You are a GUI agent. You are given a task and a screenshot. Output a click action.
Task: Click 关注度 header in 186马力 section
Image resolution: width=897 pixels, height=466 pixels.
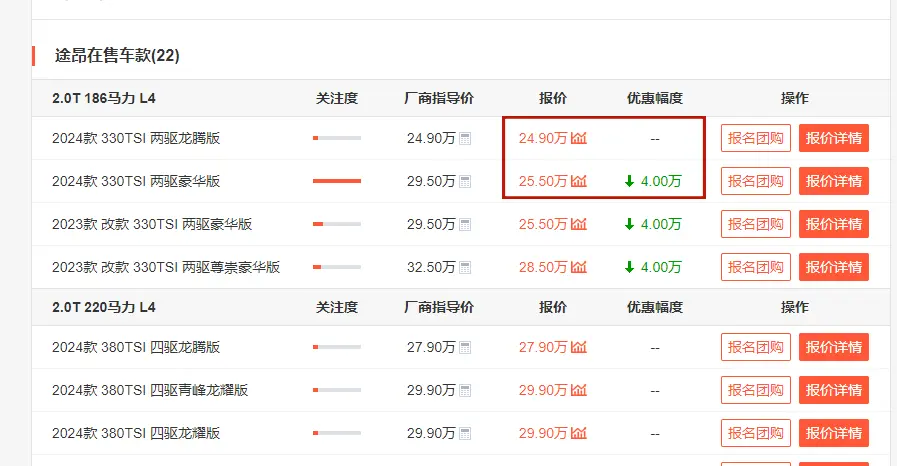pyautogui.click(x=337, y=98)
